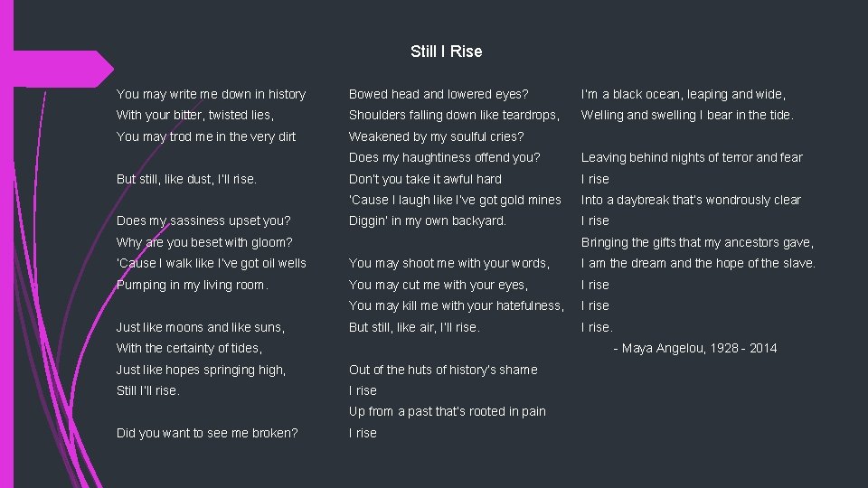The width and height of the screenshot is (868, 488).
Task: Select 'But still, like air, I'll rise.'
Action: pos(413,327)
